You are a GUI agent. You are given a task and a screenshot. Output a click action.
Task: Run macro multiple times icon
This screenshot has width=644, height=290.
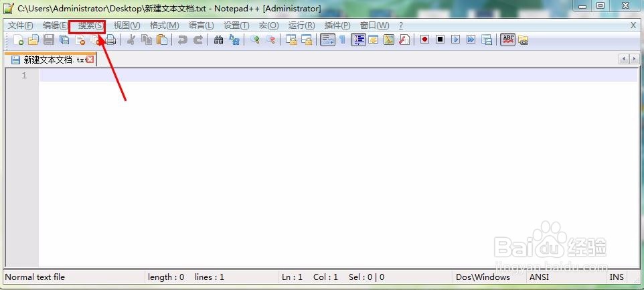tap(471, 40)
